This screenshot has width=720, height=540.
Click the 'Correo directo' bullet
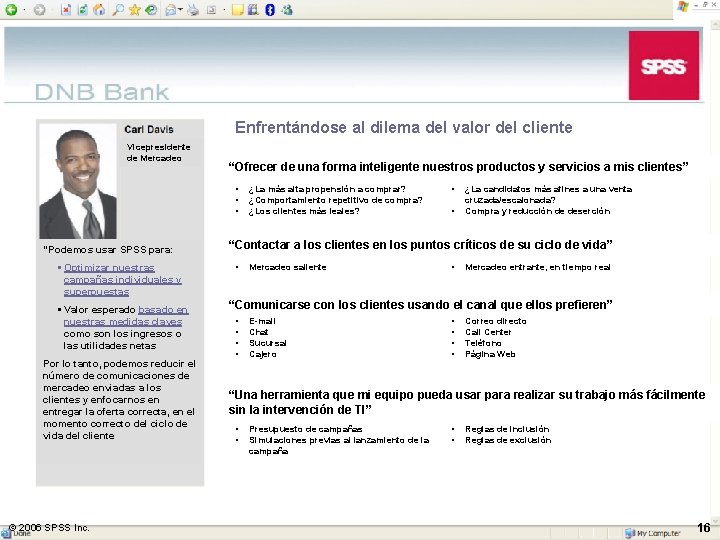[495, 321]
